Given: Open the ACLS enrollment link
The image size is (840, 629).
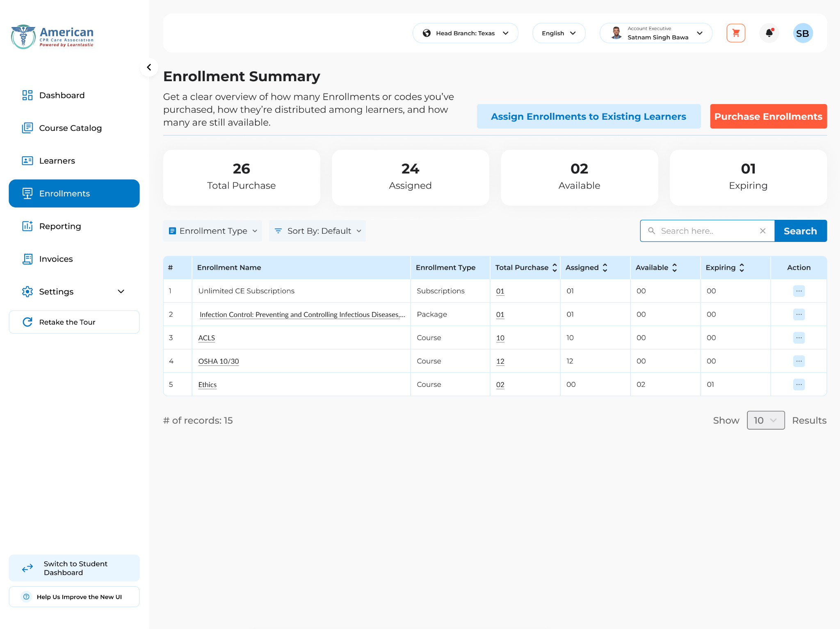Looking at the screenshot, I should coord(207,338).
